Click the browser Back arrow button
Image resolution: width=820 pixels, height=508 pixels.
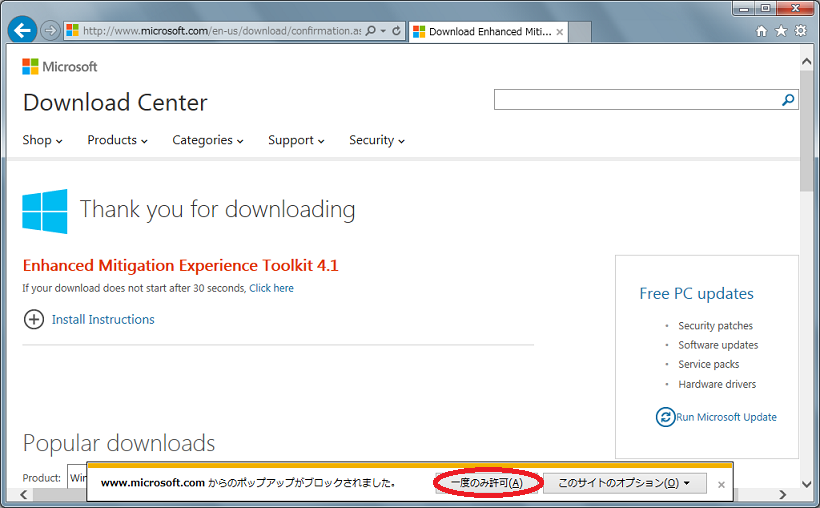(22, 30)
